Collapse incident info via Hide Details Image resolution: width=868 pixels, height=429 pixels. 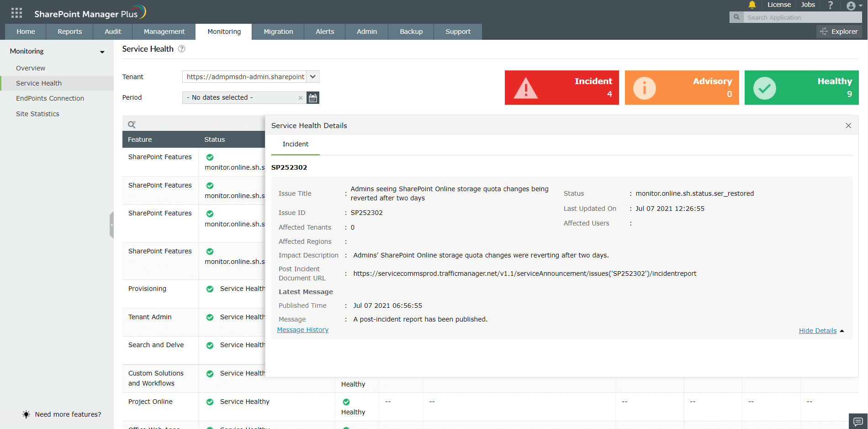[817, 330]
